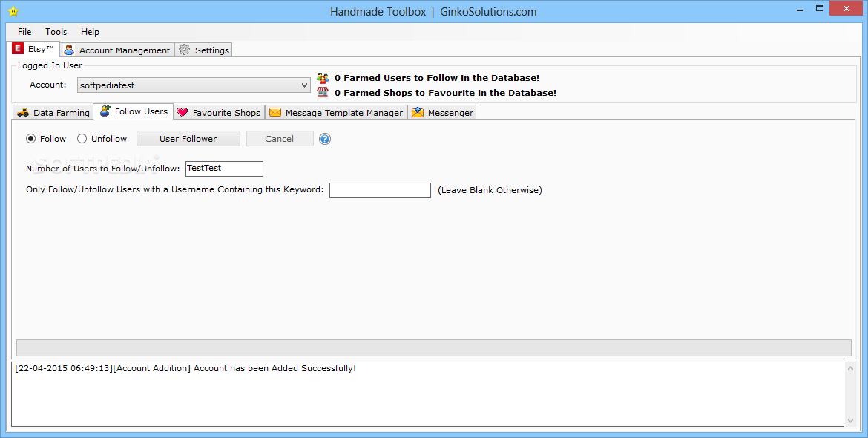Click the Number of Users to Follow field
Image resolution: width=868 pixels, height=438 pixels.
(x=224, y=169)
